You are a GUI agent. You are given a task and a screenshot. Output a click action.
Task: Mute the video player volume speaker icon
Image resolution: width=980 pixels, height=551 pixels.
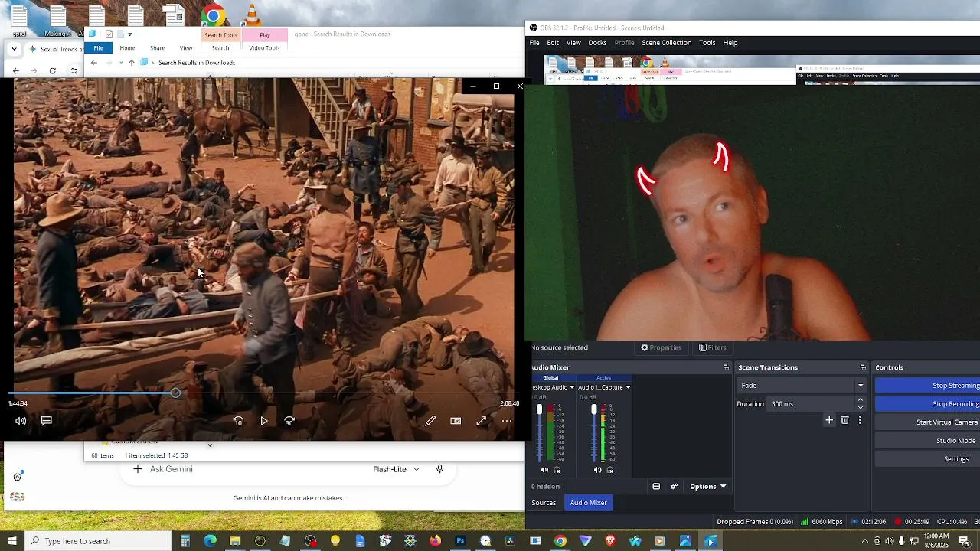(21, 421)
